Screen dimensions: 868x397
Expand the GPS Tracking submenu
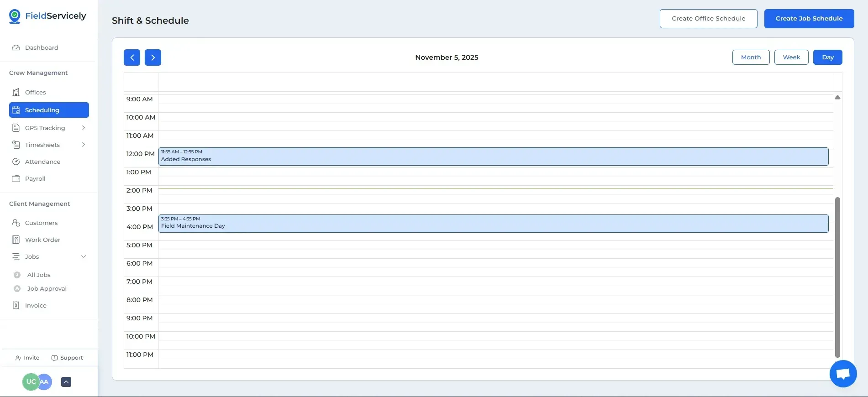click(84, 128)
